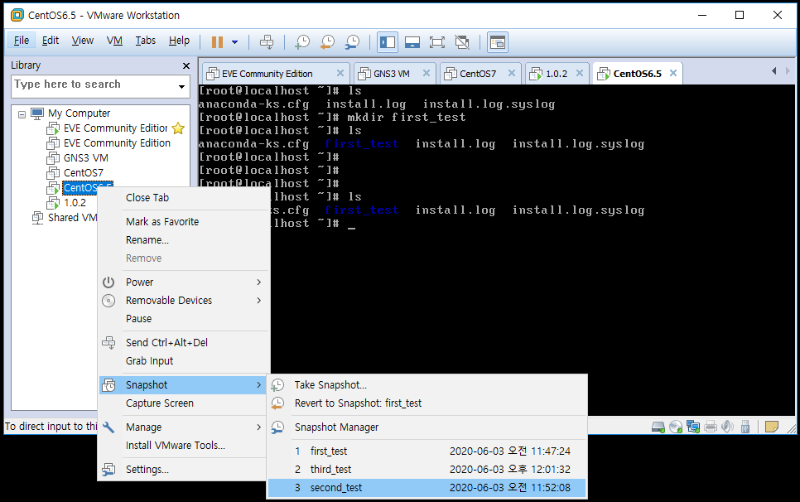Click the message log note icon
The image size is (800, 502).
click(771, 426)
